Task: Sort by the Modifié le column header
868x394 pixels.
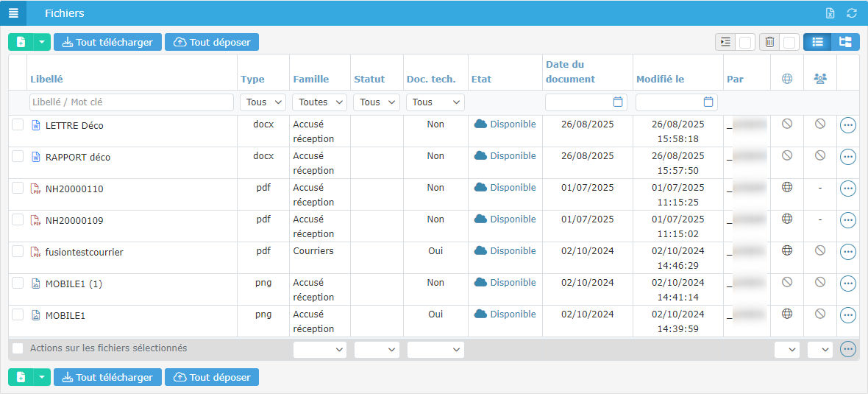Action: 660,80
